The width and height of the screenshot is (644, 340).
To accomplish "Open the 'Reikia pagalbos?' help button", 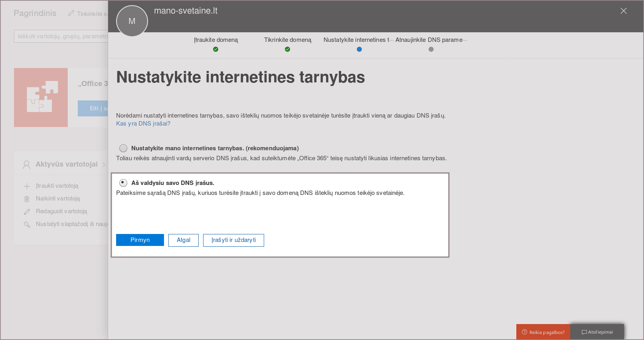I will tap(543, 332).
